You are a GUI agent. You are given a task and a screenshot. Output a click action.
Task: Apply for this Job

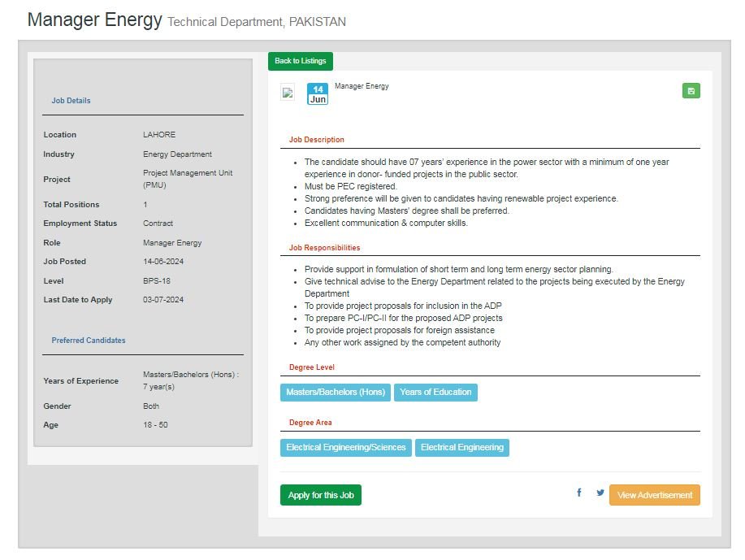(321, 495)
